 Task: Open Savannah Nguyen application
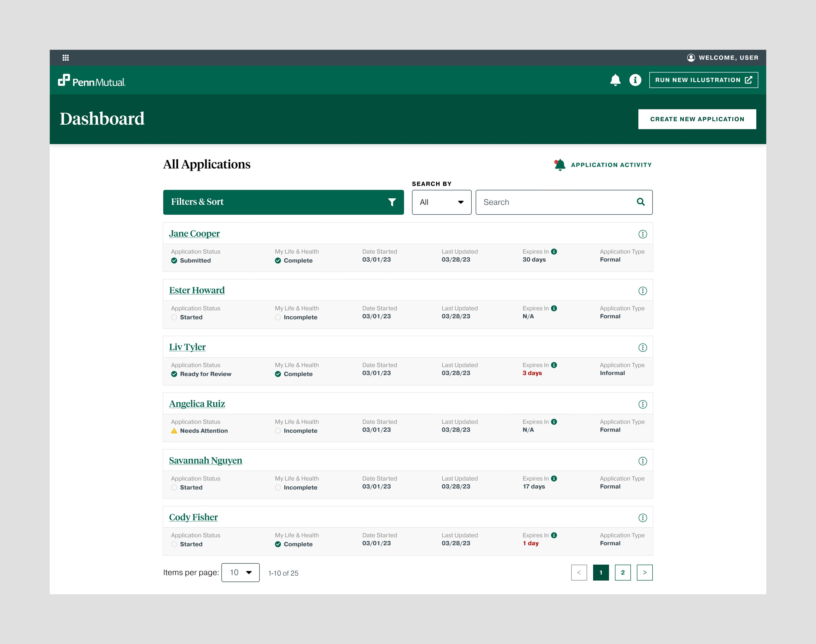point(205,460)
